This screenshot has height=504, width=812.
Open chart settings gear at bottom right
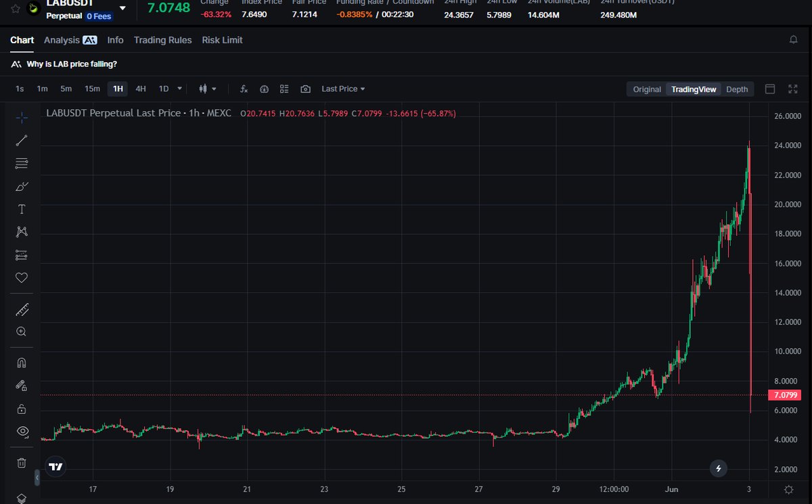789,489
